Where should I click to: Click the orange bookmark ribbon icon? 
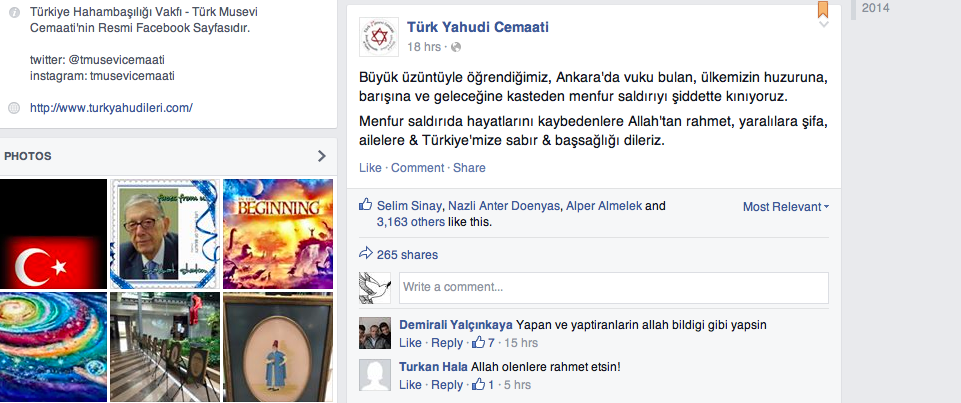822,9
